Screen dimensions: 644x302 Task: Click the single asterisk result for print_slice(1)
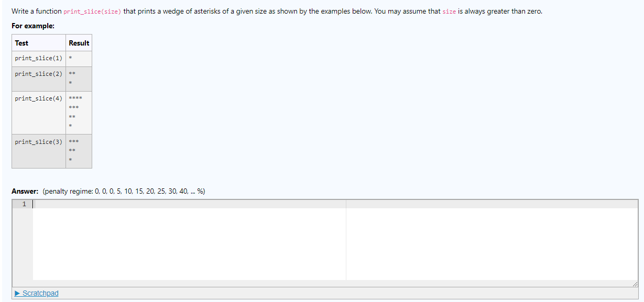(x=70, y=58)
